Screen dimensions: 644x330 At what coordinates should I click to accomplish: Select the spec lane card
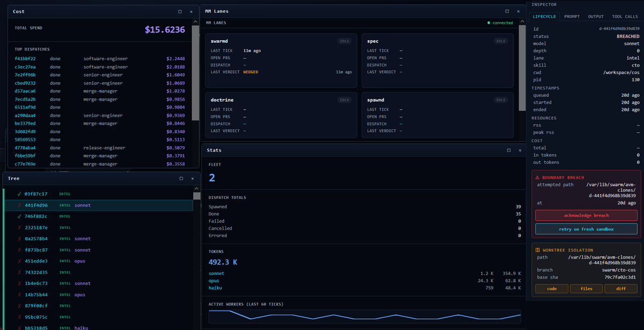pos(437,60)
